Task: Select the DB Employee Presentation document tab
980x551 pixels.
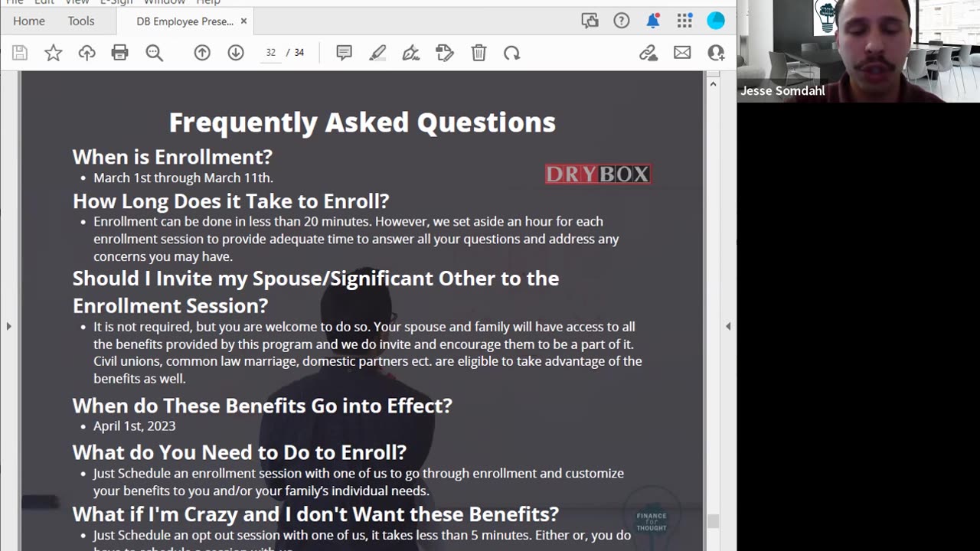Action: 185,21
